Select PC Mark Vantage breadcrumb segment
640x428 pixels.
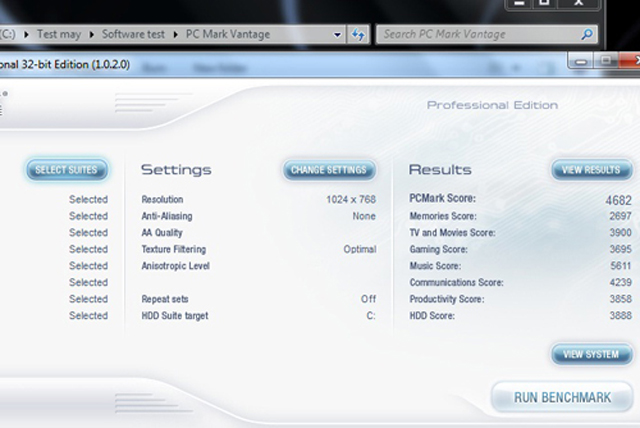point(228,34)
